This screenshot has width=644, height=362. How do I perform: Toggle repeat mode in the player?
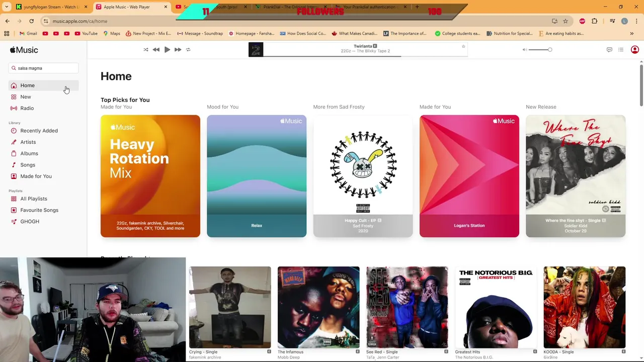coord(188,50)
